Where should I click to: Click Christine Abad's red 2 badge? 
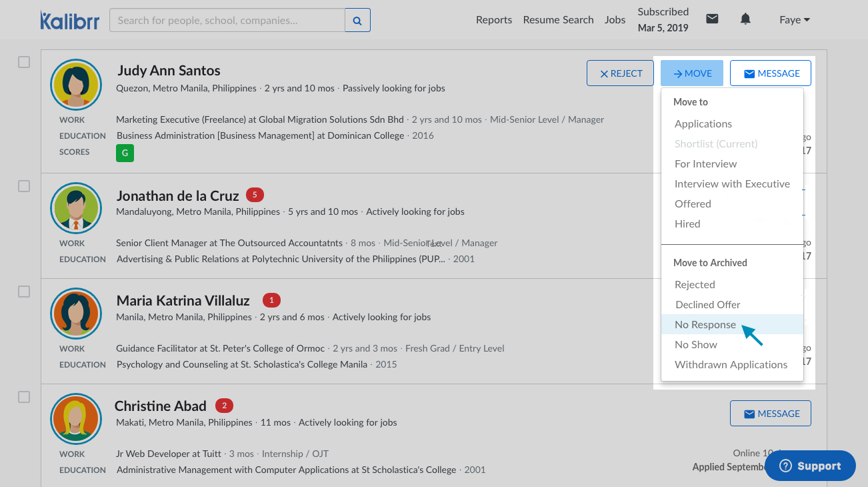click(224, 406)
